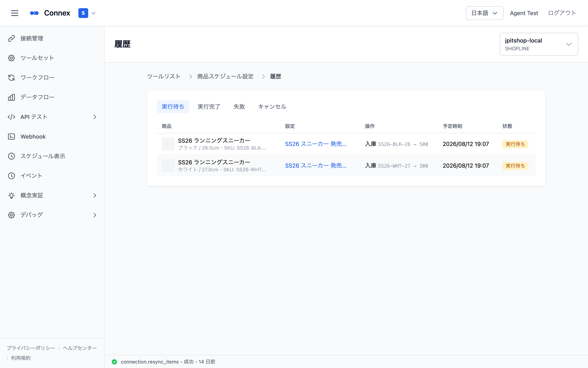Click the スケジュール表示 clock icon
The height and width of the screenshot is (368, 588).
tap(11, 156)
